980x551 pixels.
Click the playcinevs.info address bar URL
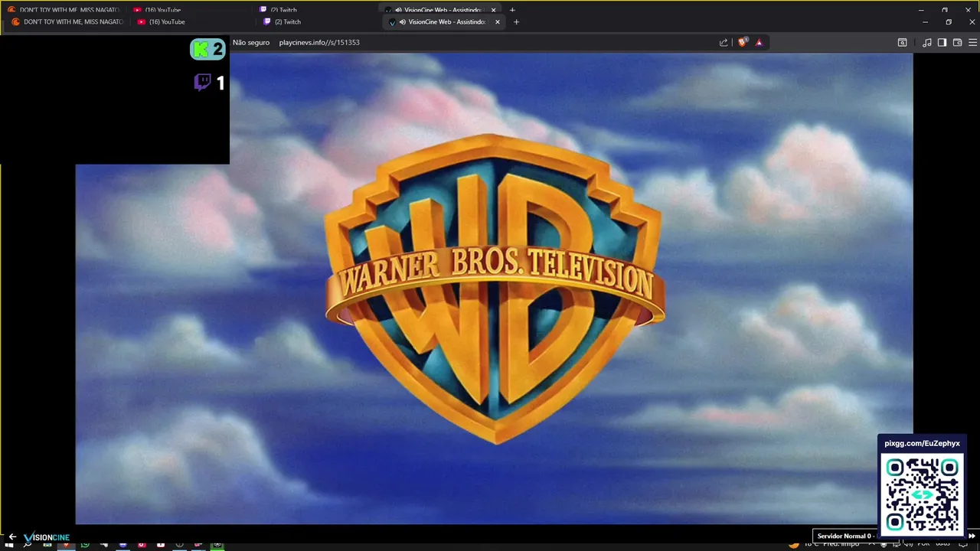(319, 43)
